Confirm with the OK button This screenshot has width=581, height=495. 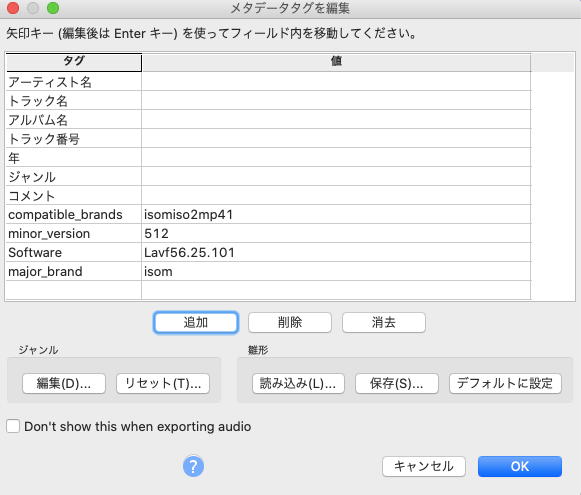519,466
